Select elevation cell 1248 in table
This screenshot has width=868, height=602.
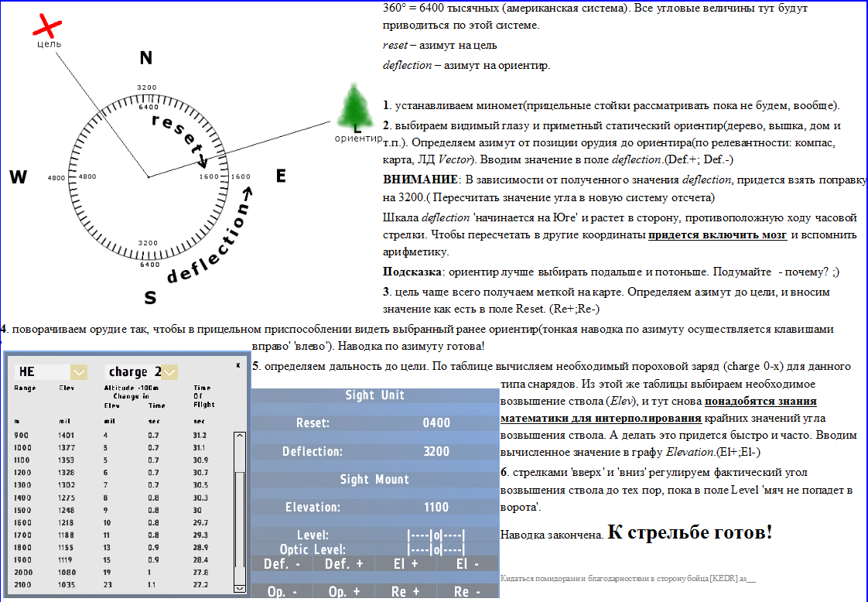click(x=65, y=510)
